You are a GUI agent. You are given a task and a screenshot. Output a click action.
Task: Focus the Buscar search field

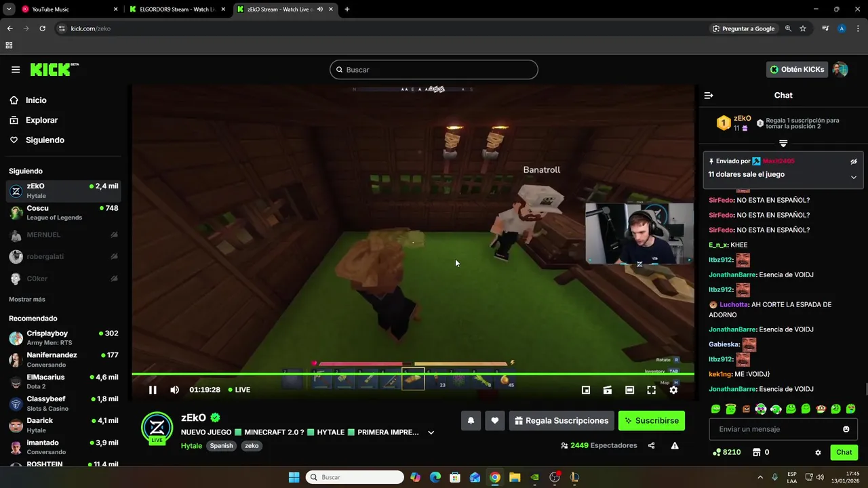434,70
